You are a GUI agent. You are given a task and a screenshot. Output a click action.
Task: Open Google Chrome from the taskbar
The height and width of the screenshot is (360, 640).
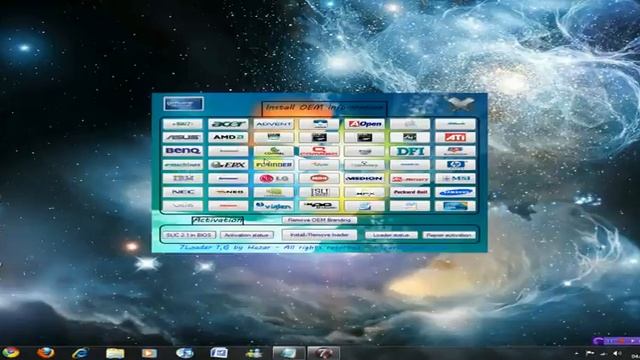coord(11,352)
